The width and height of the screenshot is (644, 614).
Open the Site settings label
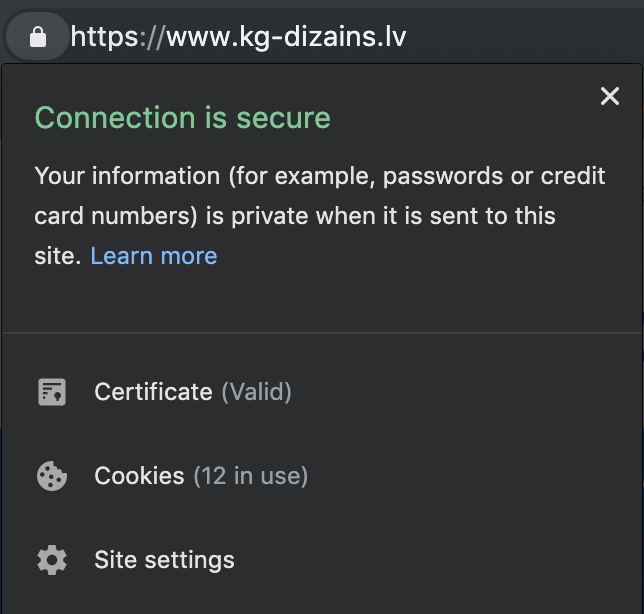(164, 560)
